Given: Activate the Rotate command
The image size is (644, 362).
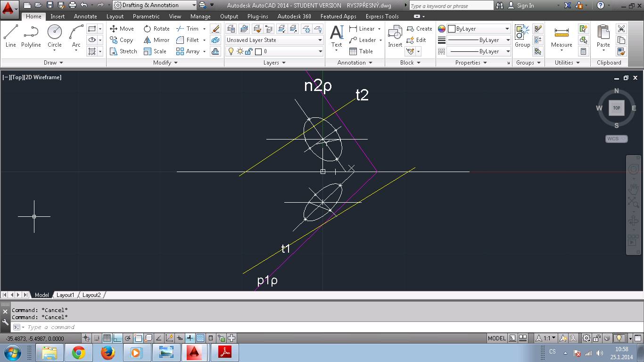Looking at the screenshot, I should (x=157, y=29).
